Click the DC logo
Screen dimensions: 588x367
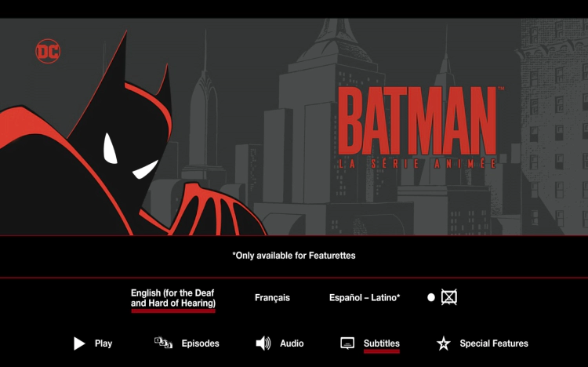tap(48, 51)
